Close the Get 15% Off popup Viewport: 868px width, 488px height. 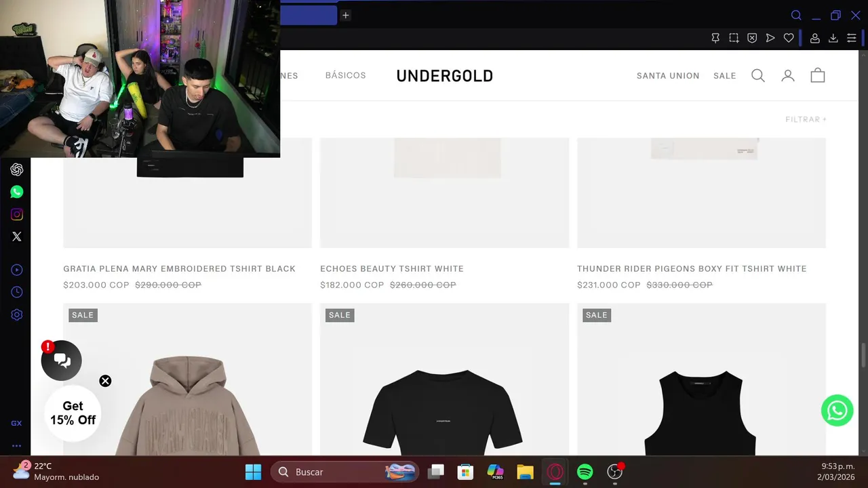[x=105, y=381]
